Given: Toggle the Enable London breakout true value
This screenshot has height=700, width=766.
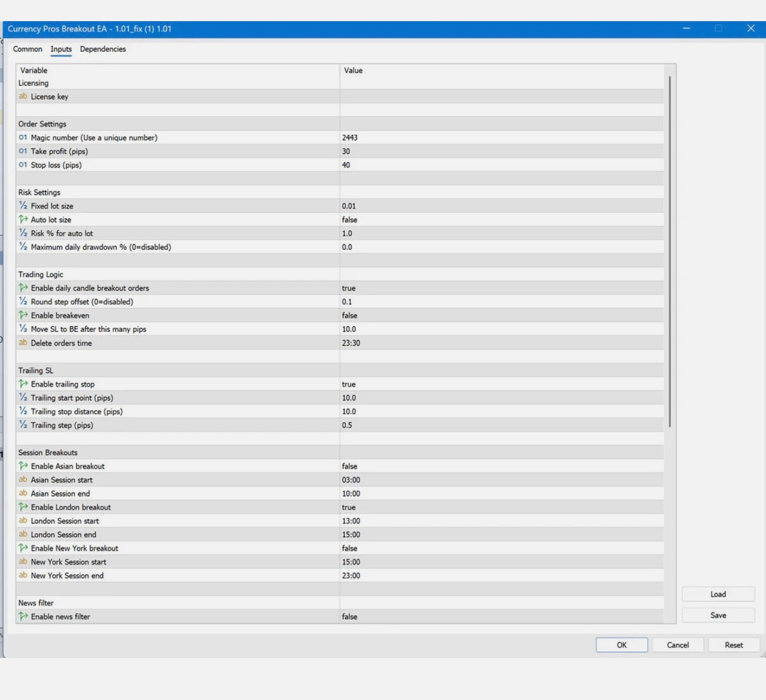Looking at the screenshot, I should click(501, 507).
